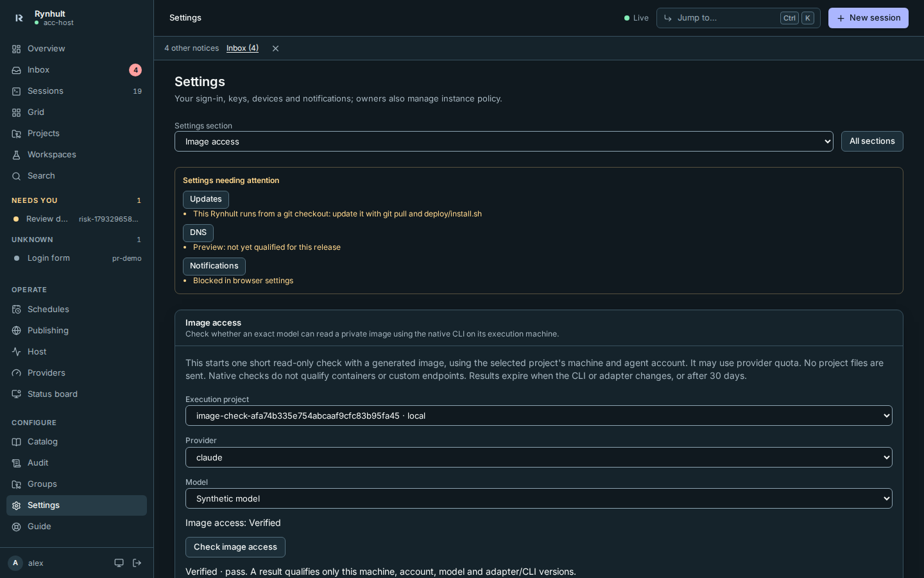Open the Settings section dropdown
Image resolution: width=924 pixels, height=578 pixels.
[x=504, y=141]
